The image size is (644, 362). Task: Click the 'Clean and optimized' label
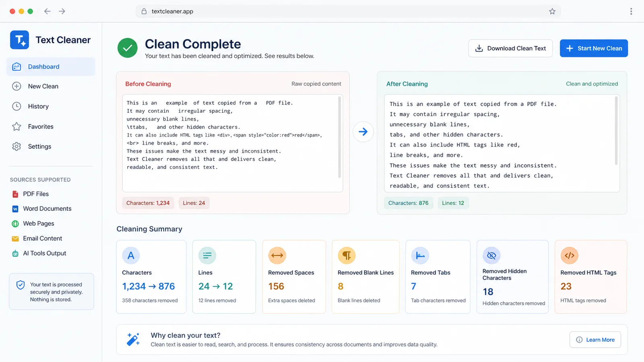click(x=592, y=84)
